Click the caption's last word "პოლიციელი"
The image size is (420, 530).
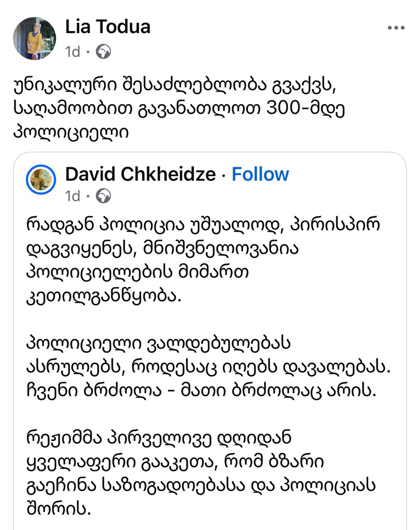tap(71, 131)
